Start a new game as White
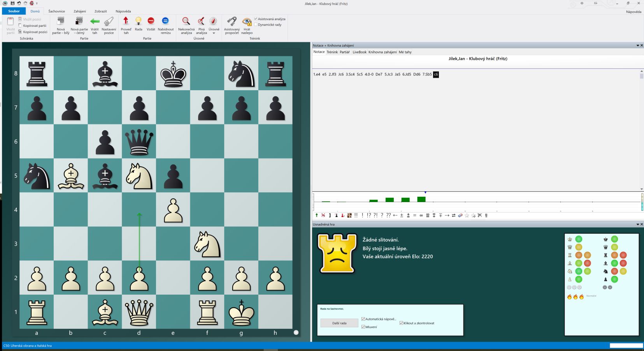The height and width of the screenshot is (351, 644). point(61,26)
